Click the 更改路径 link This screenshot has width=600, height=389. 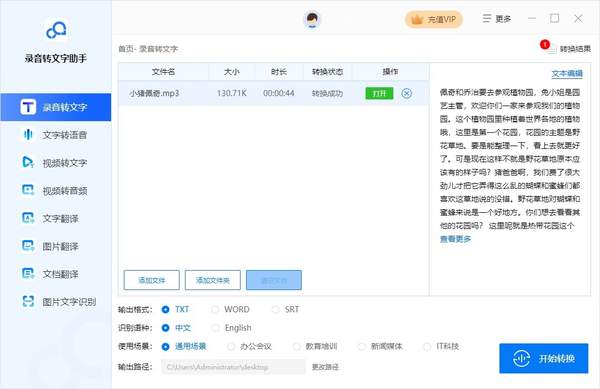(x=325, y=367)
